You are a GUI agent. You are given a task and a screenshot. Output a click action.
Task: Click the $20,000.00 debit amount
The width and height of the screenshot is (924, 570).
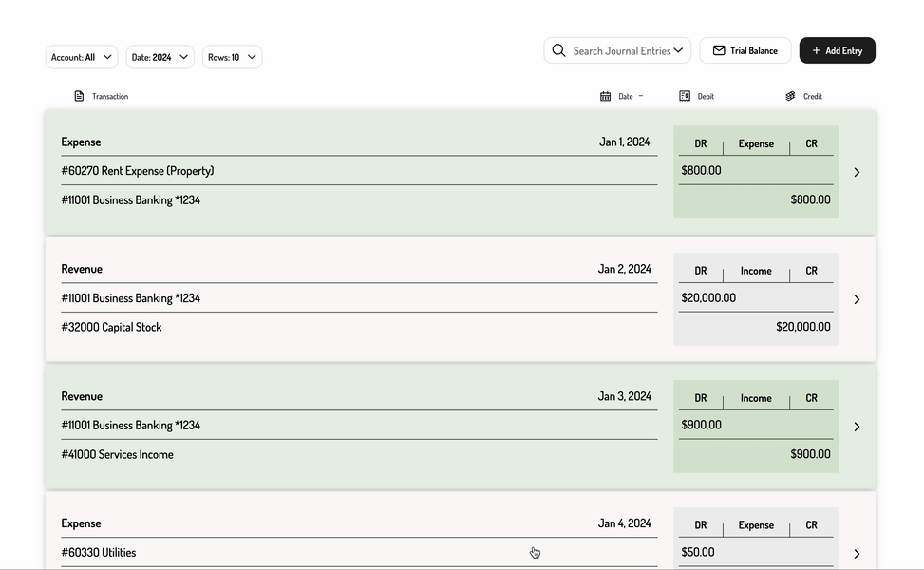(708, 297)
